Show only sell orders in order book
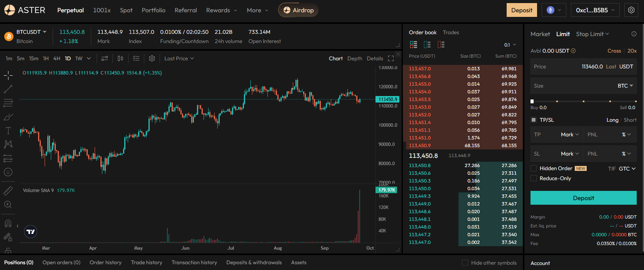This screenshot has width=644, height=270. pyautogui.click(x=441, y=45)
